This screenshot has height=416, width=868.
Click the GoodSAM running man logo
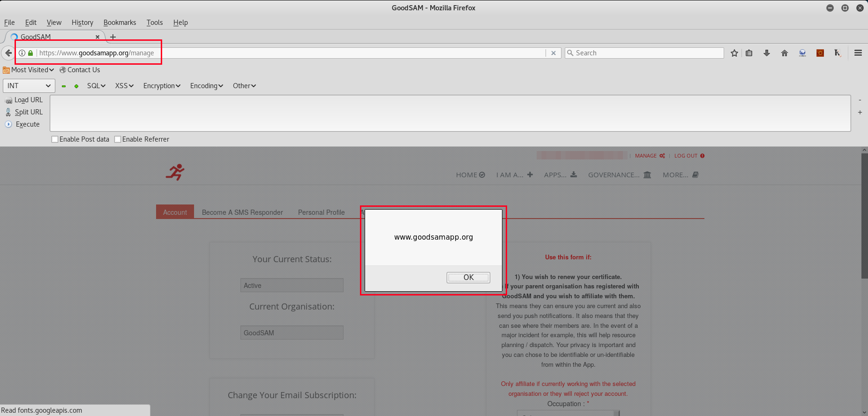tap(175, 172)
